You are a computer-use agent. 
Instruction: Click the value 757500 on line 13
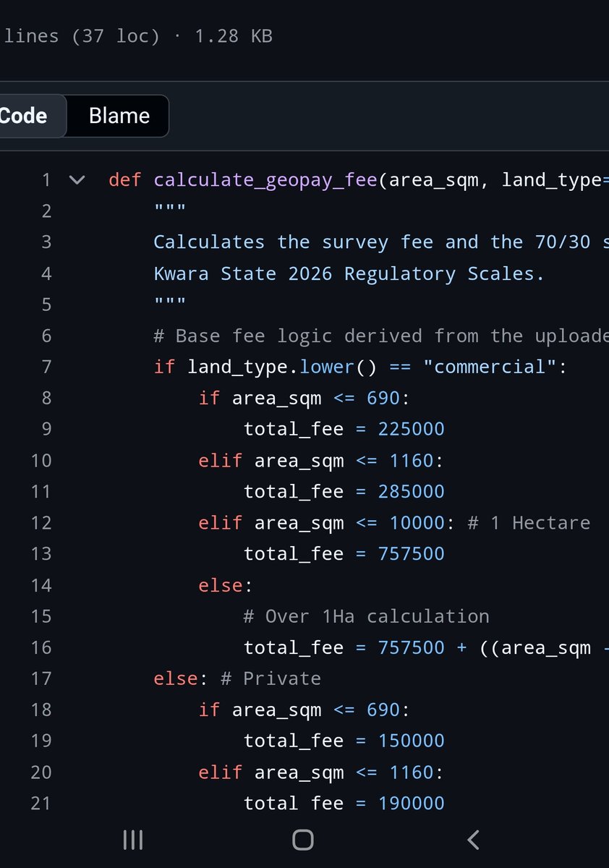tap(412, 553)
